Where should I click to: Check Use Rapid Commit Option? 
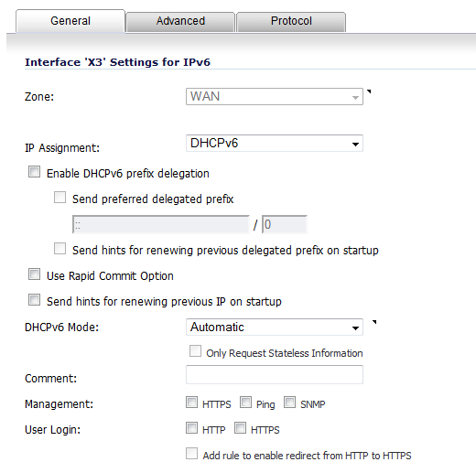(x=34, y=274)
